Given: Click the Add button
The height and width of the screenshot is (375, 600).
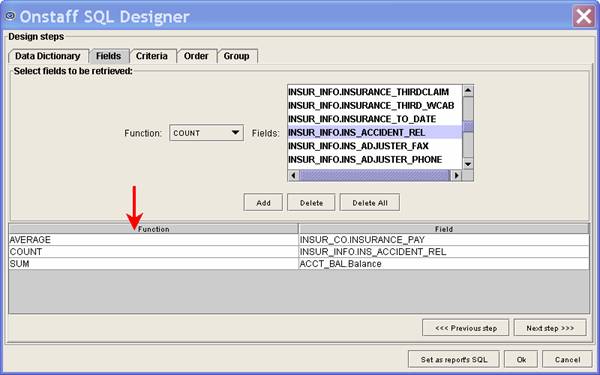Looking at the screenshot, I should pos(263,203).
